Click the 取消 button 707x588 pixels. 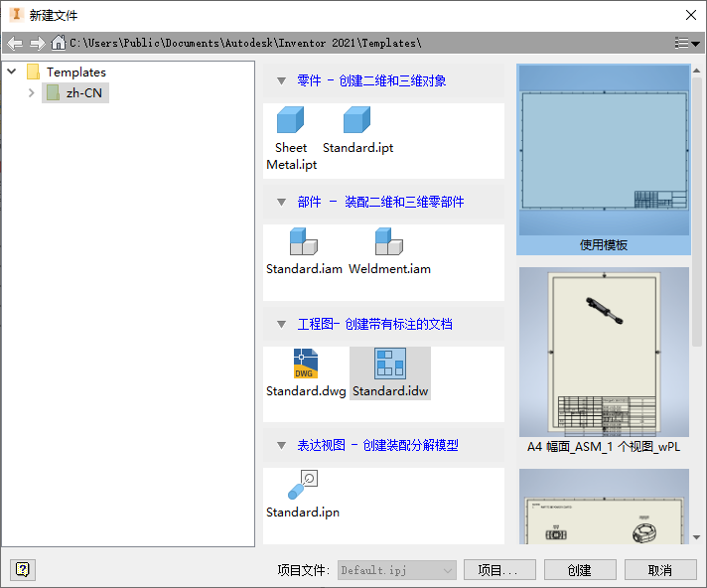[x=660, y=570]
